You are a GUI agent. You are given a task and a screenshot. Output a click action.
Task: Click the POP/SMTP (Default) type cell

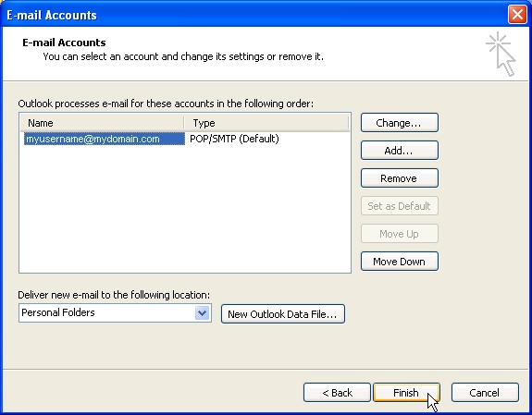point(234,139)
